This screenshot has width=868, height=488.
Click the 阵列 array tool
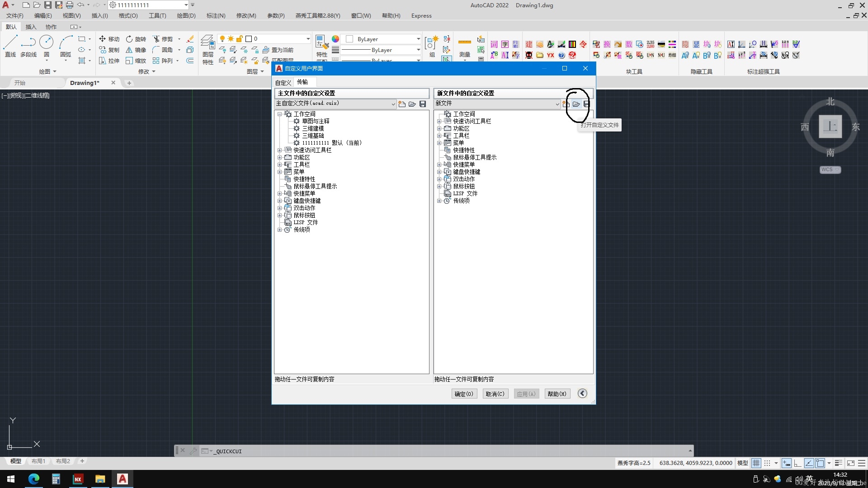coord(163,61)
